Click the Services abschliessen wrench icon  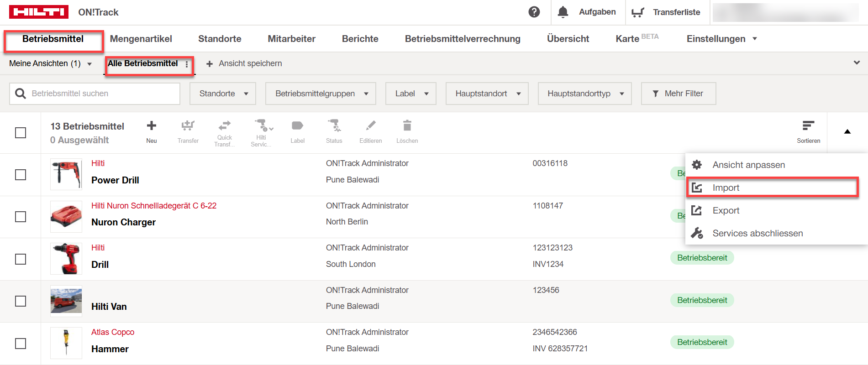click(697, 233)
